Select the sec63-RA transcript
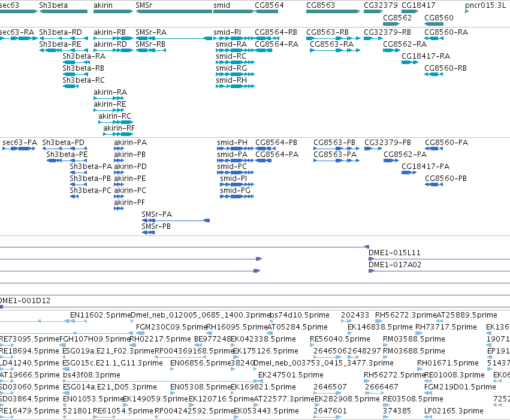 pos(19,38)
